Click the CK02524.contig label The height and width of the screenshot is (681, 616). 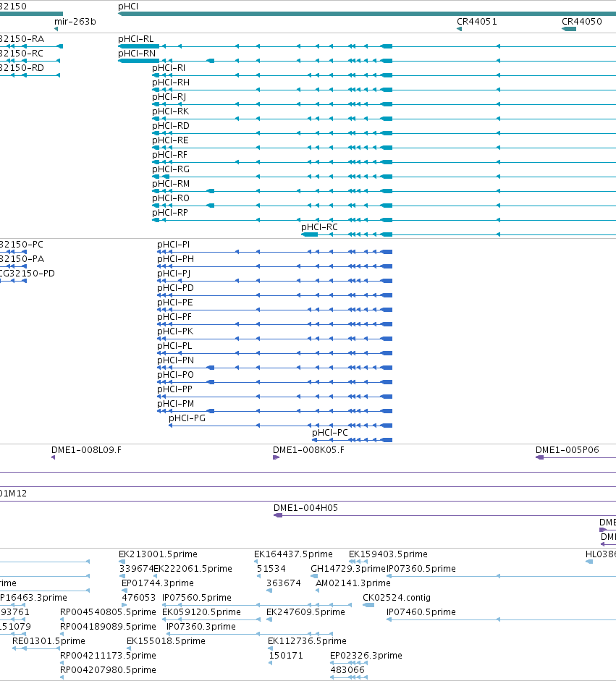click(397, 598)
